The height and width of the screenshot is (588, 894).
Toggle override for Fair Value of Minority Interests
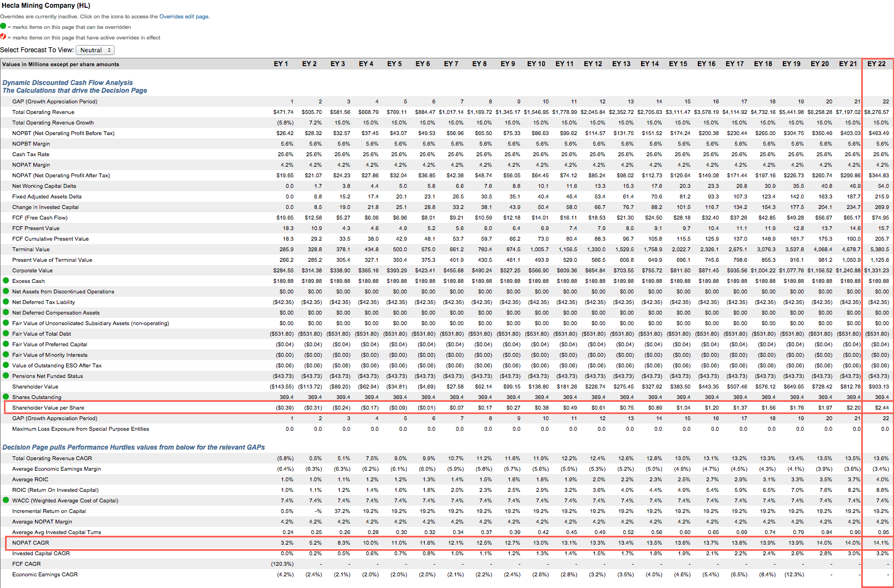coord(6,355)
